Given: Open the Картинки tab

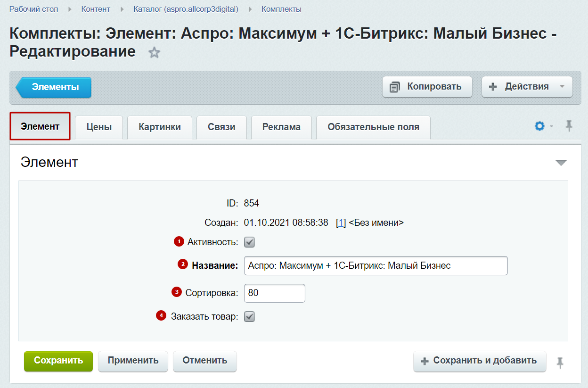Looking at the screenshot, I should coord(160,127).
